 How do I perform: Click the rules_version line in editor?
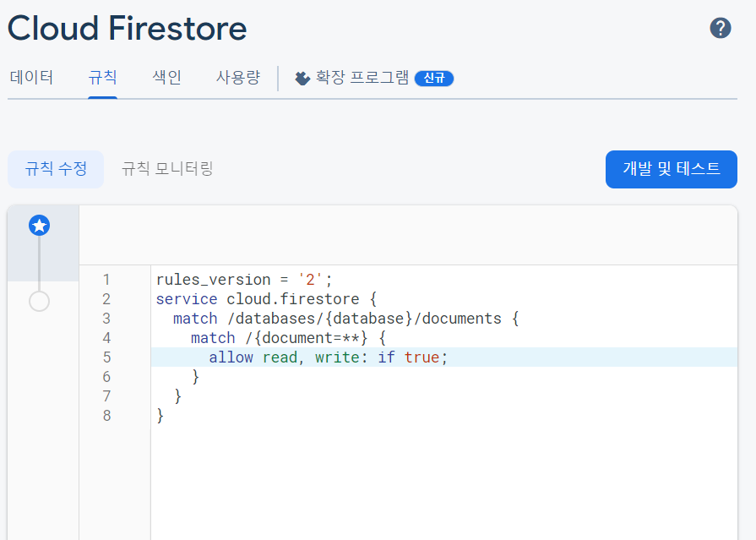[244, 280]
